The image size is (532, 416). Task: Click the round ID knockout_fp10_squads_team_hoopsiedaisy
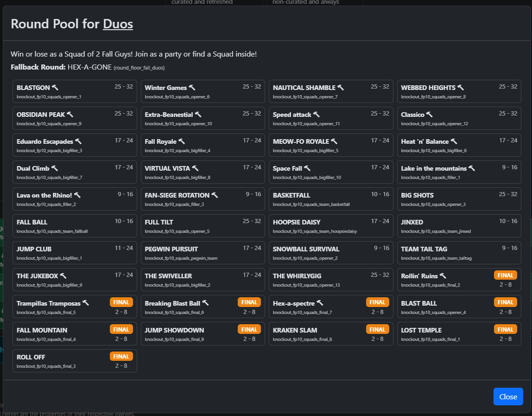click(x=315, y=231)
